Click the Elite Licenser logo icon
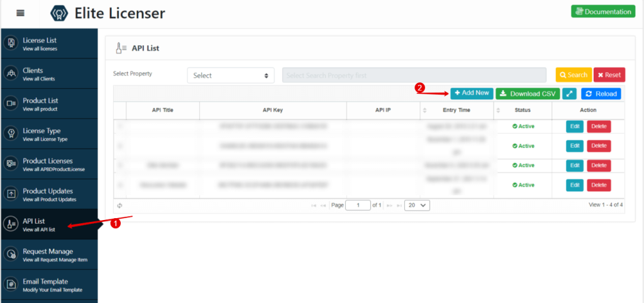644x303 pixels. [58, 13]
